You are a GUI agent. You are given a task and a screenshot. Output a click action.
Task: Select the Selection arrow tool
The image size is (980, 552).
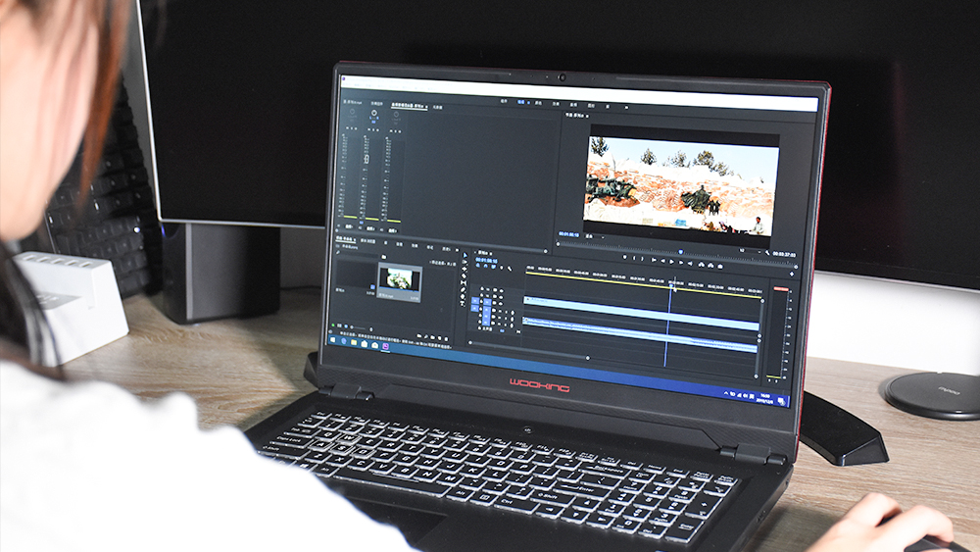(x=465, y=256)
